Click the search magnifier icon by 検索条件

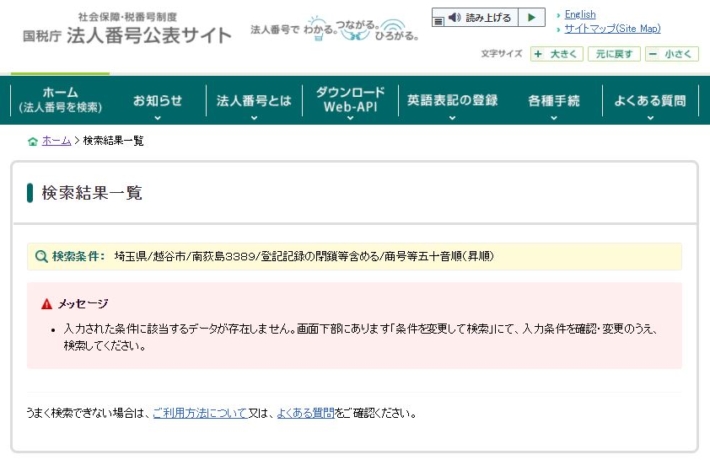click(41, 256)
